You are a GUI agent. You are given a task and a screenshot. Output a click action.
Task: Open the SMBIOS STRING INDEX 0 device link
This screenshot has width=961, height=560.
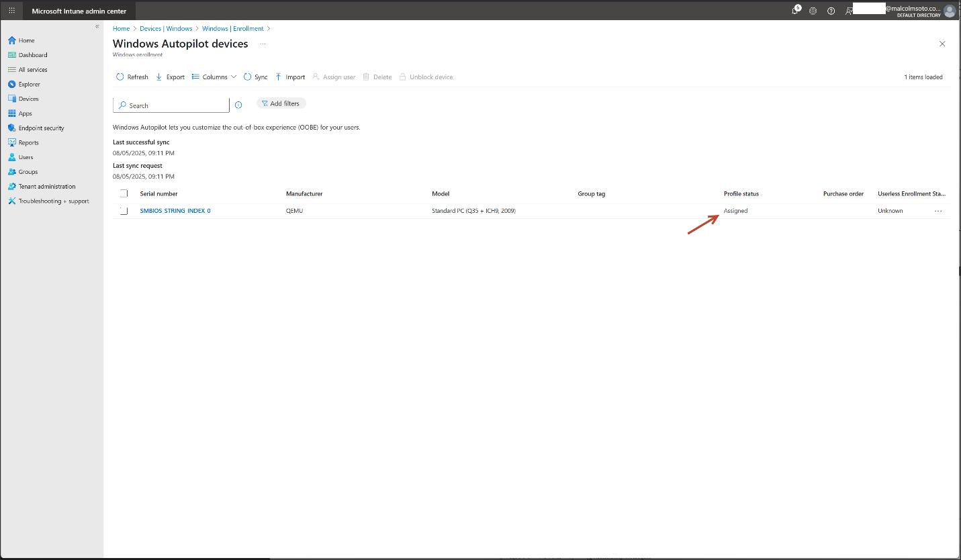point(175,211)
